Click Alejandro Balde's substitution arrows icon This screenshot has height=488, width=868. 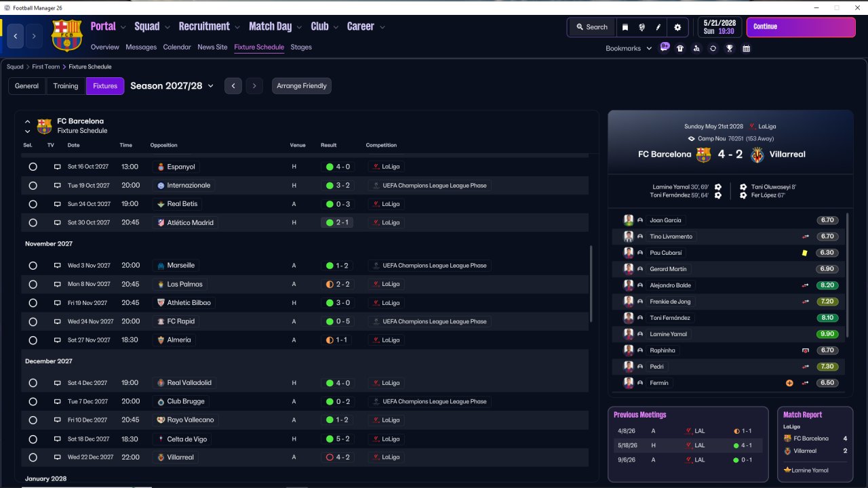[x=806, y=285]
